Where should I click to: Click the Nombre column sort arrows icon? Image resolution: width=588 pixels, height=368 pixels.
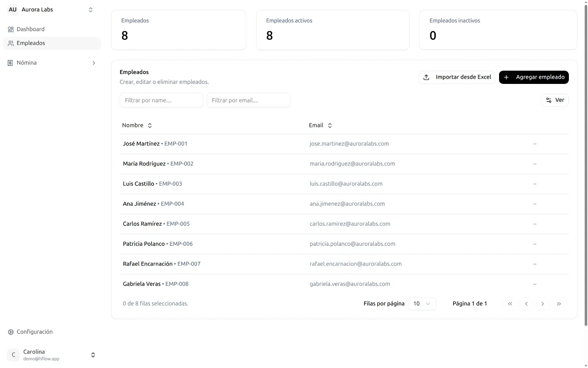coord(150,125)
